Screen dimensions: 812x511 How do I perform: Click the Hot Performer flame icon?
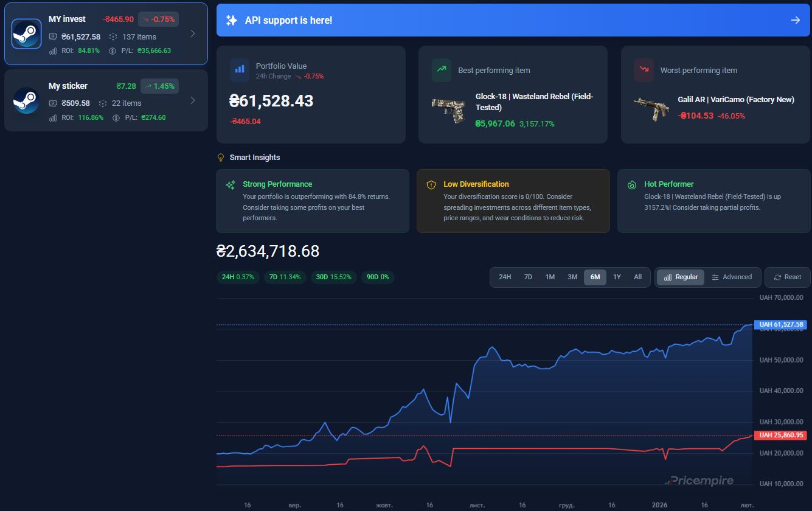click(632, 184)
